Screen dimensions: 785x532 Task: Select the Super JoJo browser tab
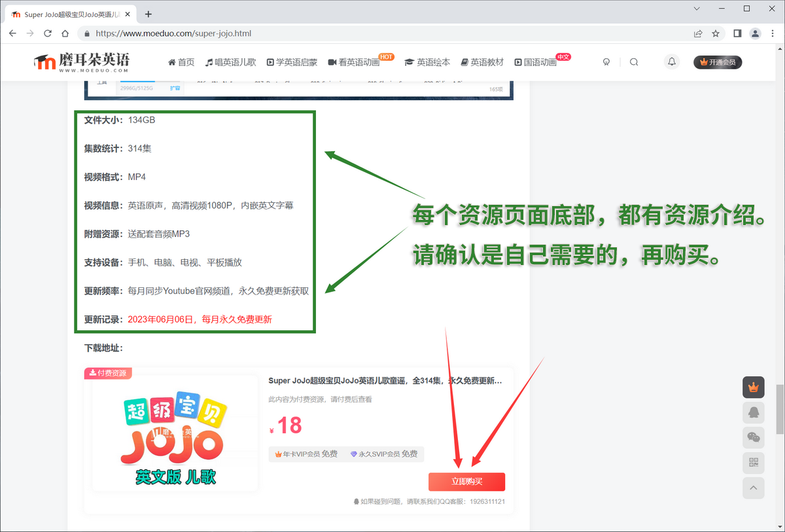72,12
